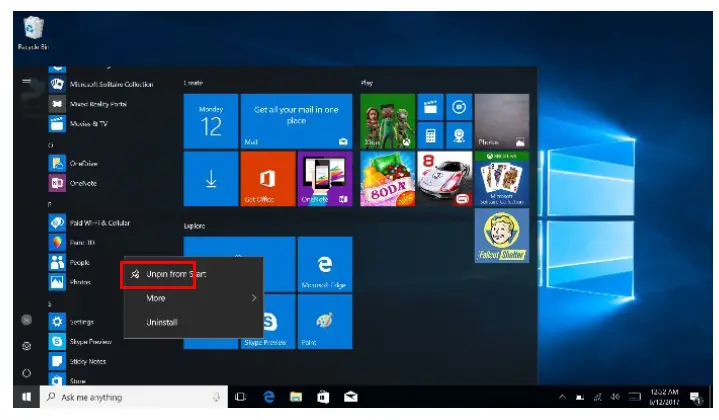Open the user account icon in Start sidebar
The height and width of the screenshot is (420, 719).
pyautogui.click(x=27, y=320)
